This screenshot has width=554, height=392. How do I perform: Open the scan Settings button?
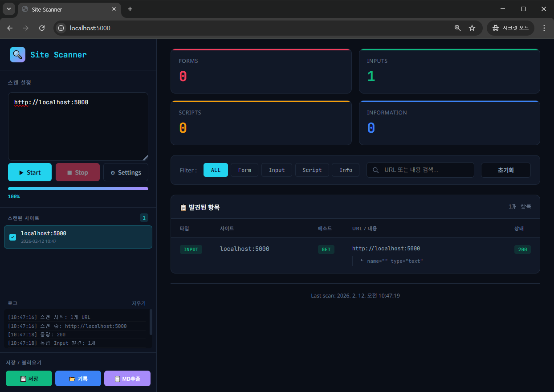point(126,172)
